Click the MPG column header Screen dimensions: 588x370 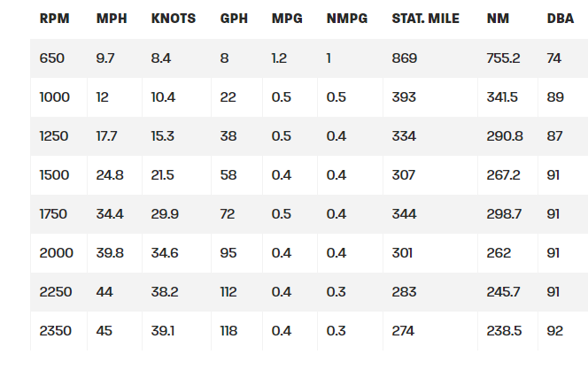[x=286, y=19]
